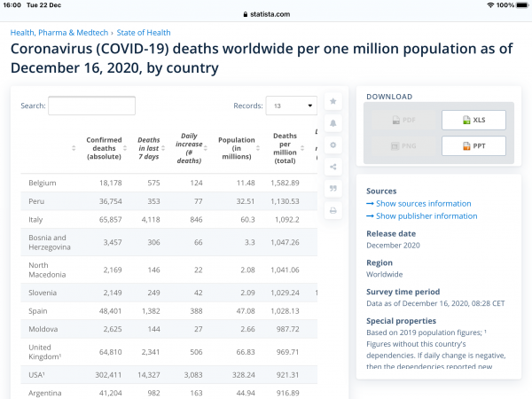Tap the Wi-Fi status icon
The image size is (532, 399).
(490, 5)
